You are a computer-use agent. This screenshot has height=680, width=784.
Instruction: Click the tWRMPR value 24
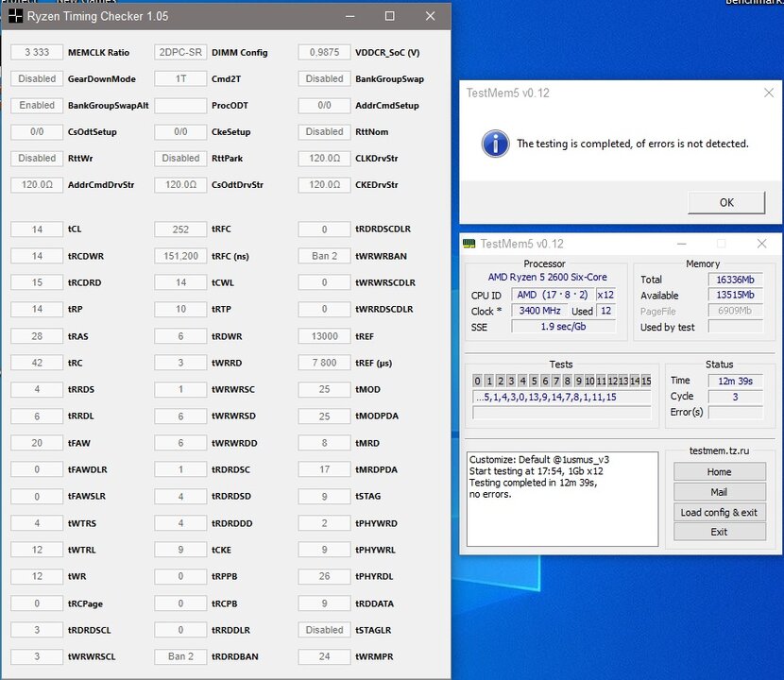(x=324, y=656)
